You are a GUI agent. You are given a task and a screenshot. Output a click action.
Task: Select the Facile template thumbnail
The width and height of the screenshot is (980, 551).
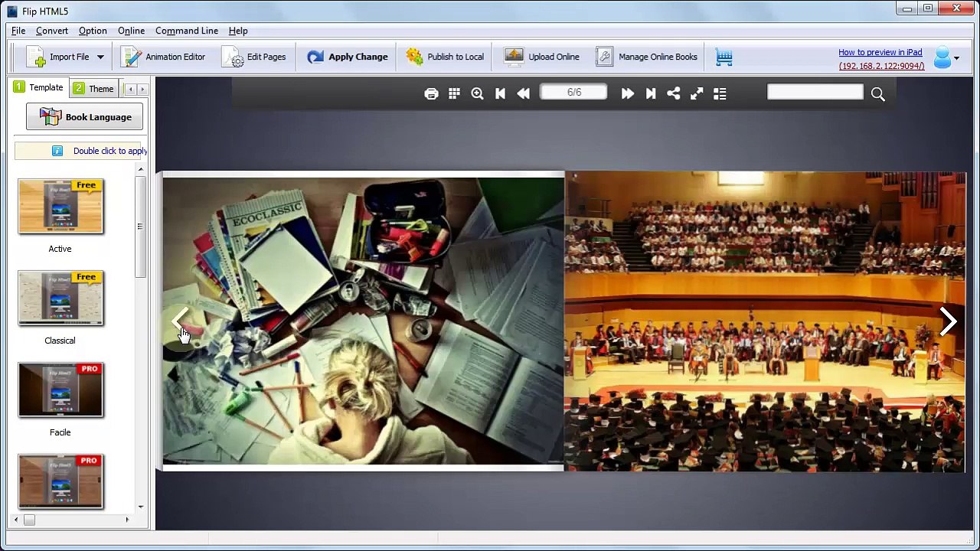(60, 390)
